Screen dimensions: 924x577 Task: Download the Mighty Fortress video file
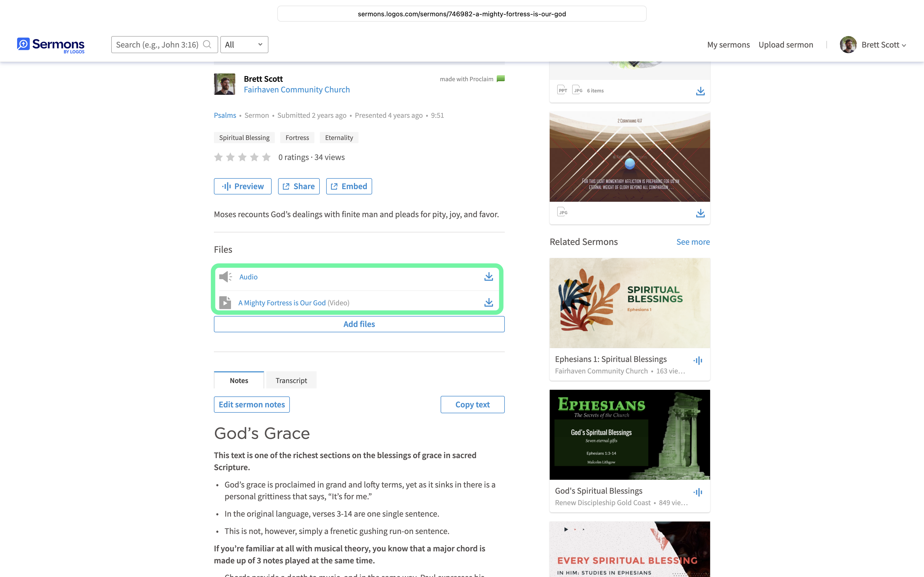point(488,303)
